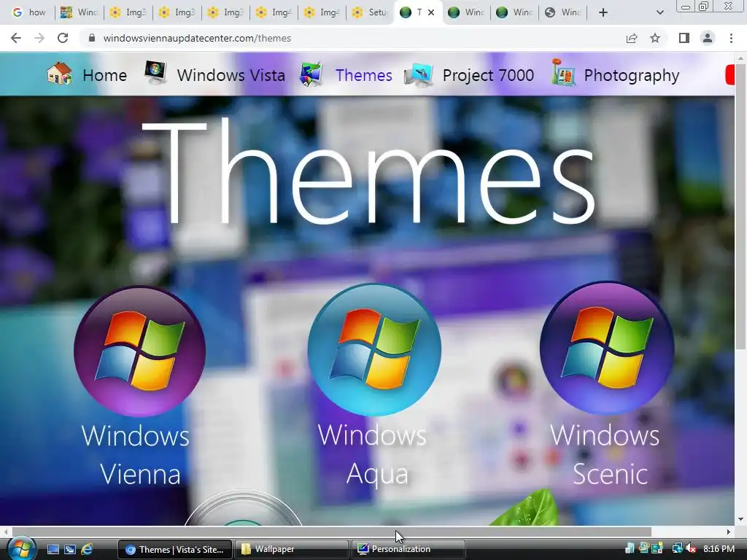
Task: Go back to the previous page
Action: pyautogui.click(x=16, y=38)
